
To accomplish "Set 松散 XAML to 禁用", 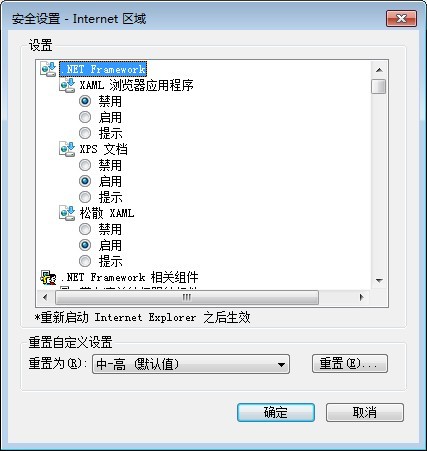I will point(85,229).
